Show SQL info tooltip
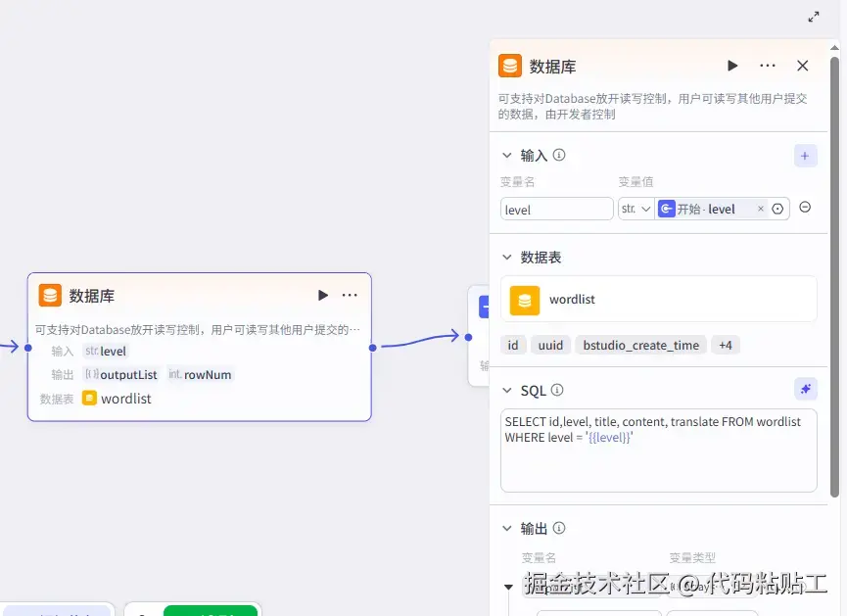 pyautogui.click(x=557, y=390)
